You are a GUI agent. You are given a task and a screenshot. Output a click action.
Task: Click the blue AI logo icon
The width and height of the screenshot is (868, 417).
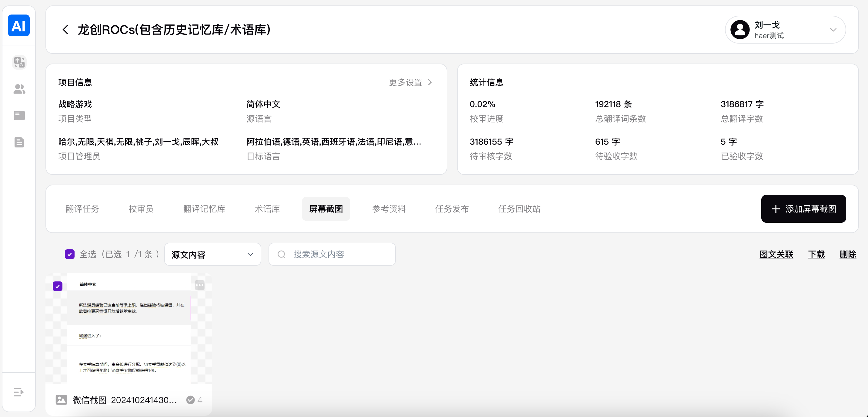point(18,26)
